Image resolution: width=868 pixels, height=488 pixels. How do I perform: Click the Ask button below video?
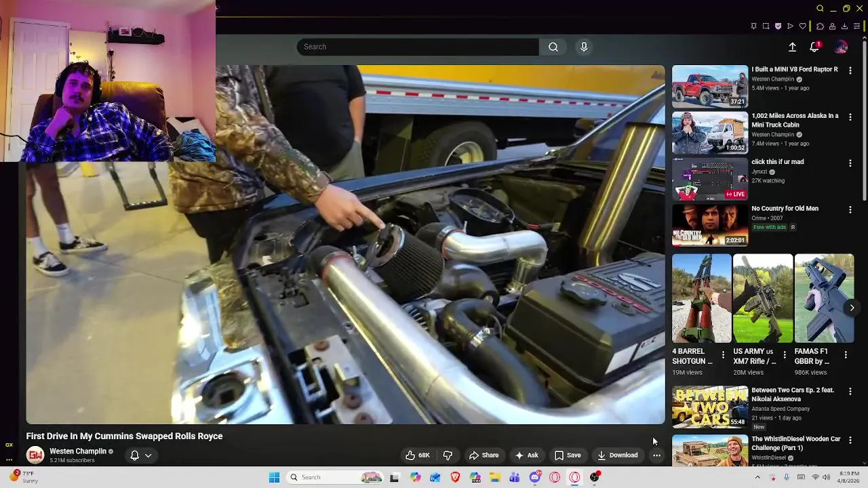[x=526, y=455]
